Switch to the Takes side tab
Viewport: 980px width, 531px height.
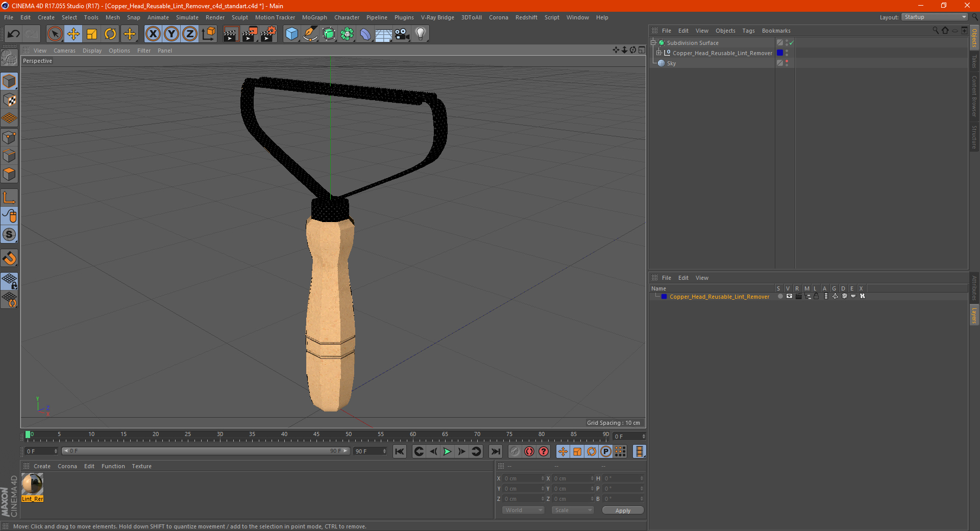pyautogui.click(x=974, y=61)
